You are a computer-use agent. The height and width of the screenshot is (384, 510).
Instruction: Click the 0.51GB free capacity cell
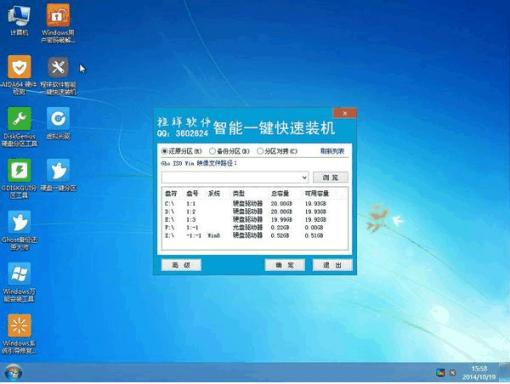coord(314,236)
